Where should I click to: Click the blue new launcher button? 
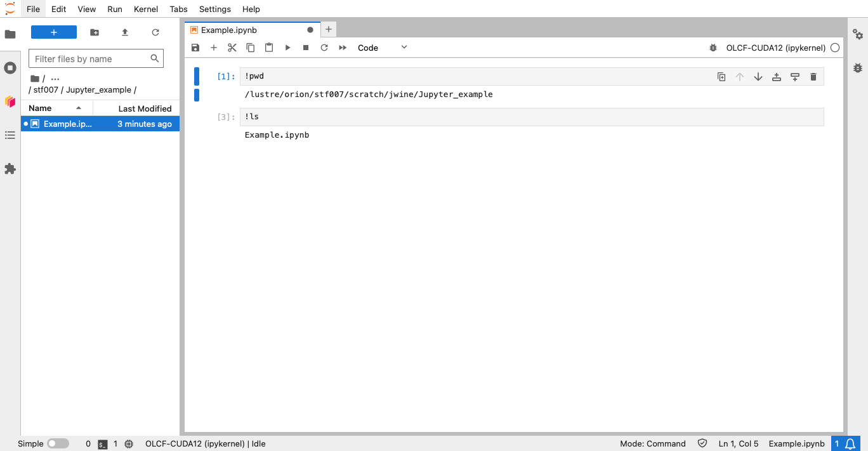click(54, 32)
